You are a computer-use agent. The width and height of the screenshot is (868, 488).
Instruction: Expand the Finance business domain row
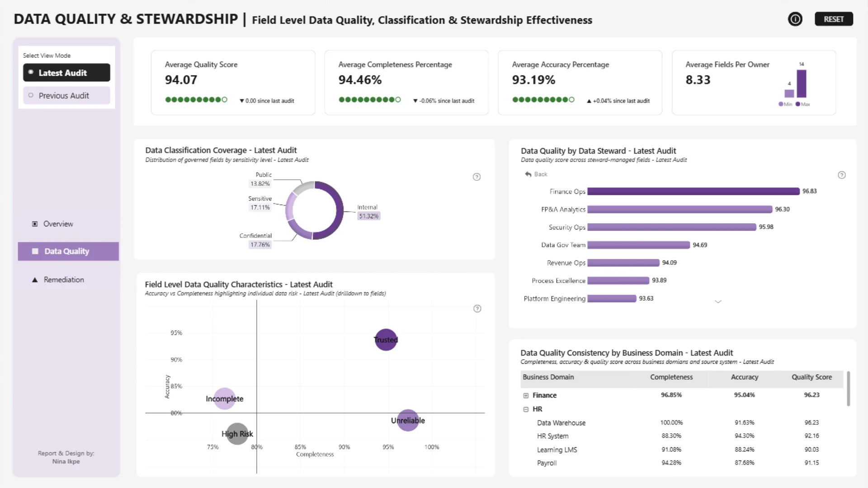(x=526, y=395)
